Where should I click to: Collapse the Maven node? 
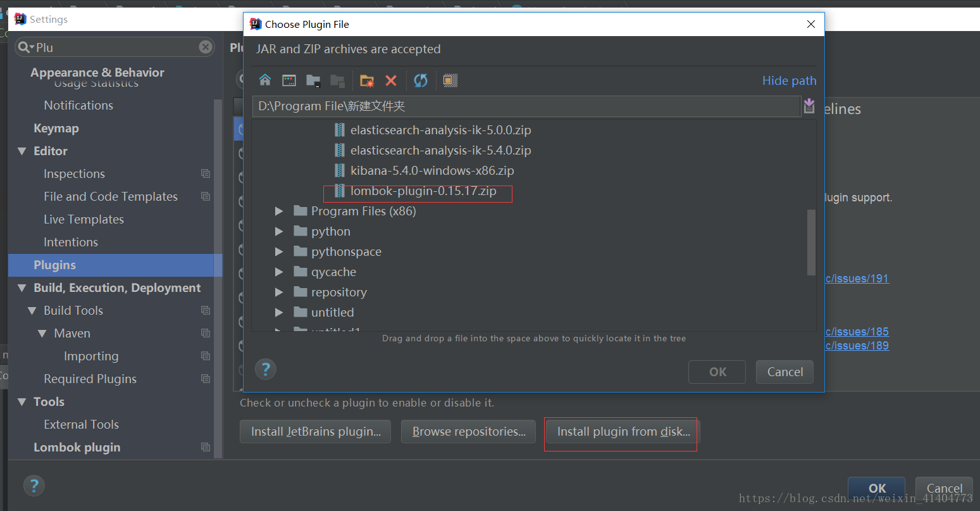42,334
